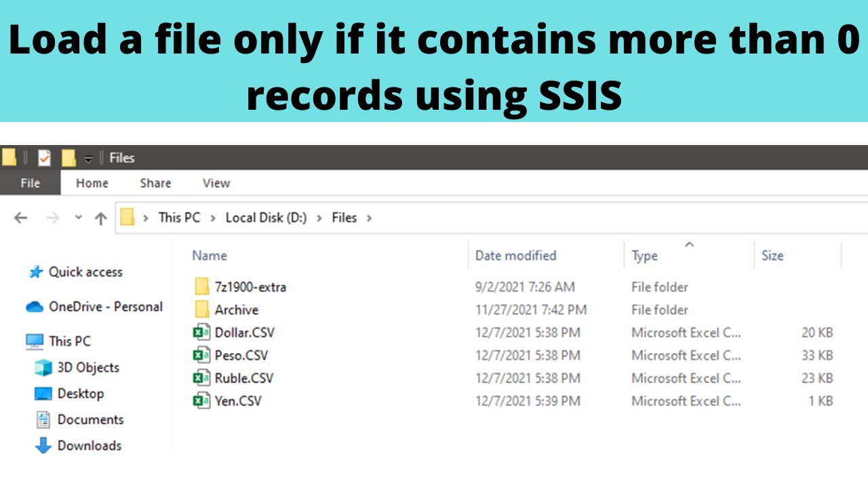Click the Desktop icon in navigation pane
868x488 pixels.
(x=43, y=394)
